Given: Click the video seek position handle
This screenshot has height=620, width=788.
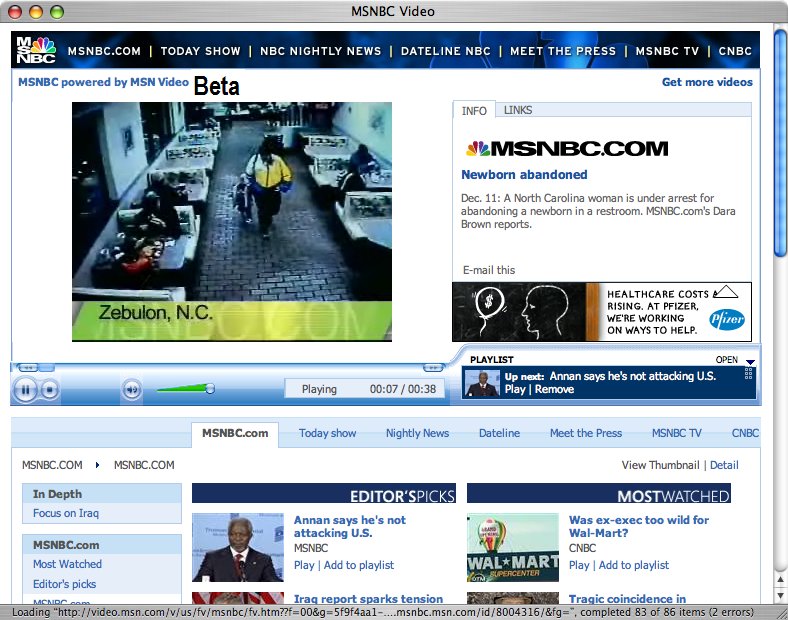Looking at the screenshot, I should coord(46,368).
